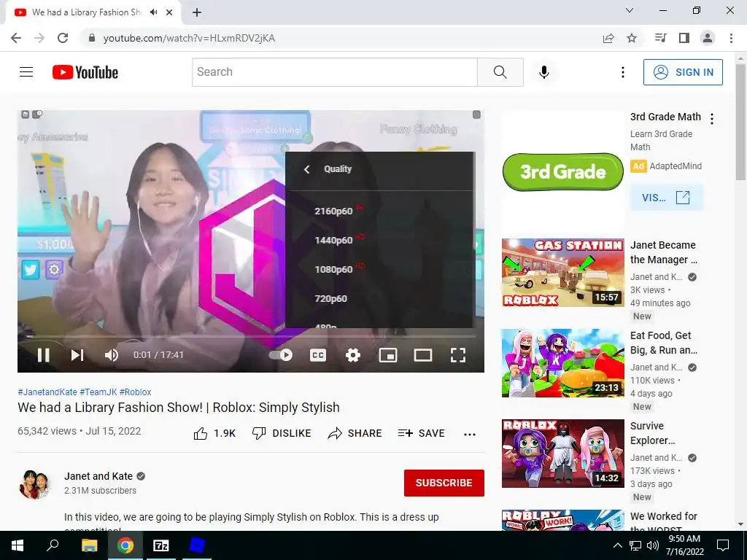Open the media control icon in Chrome

pyautogui.click(x=660, y=38)
